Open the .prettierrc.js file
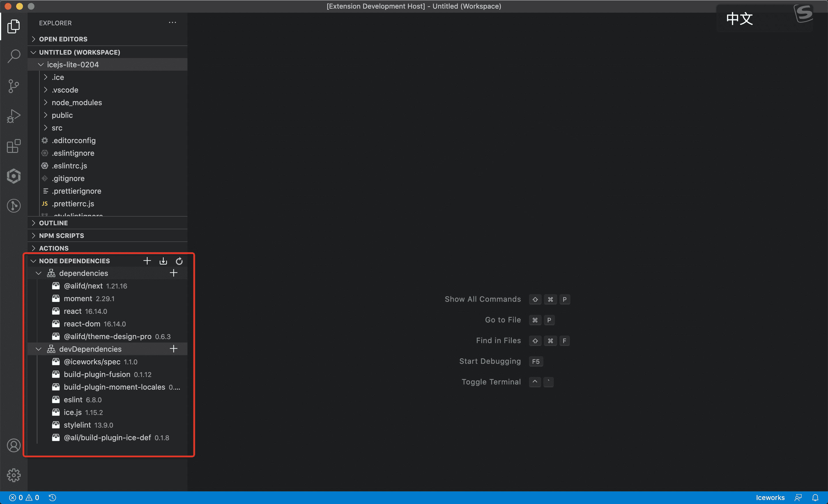 (108, 204)
